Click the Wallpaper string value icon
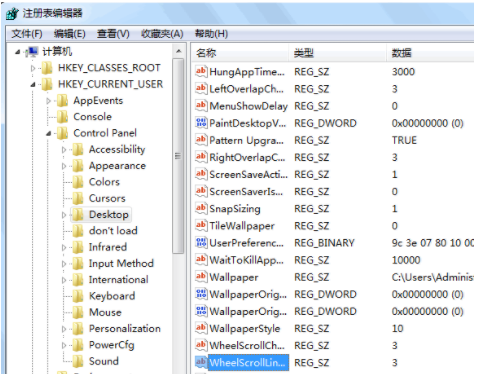The height and width of the screenshot is (374, 477). (x=201, y=277)
